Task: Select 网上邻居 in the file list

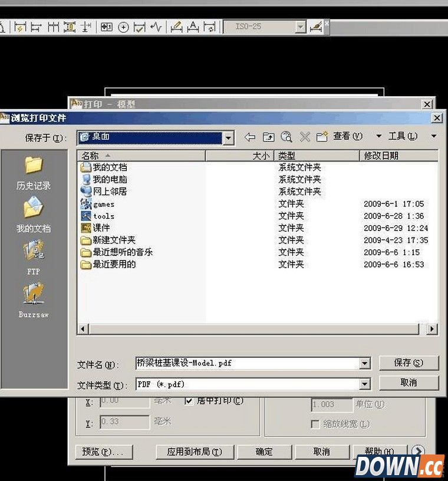Action: (104, 192)
